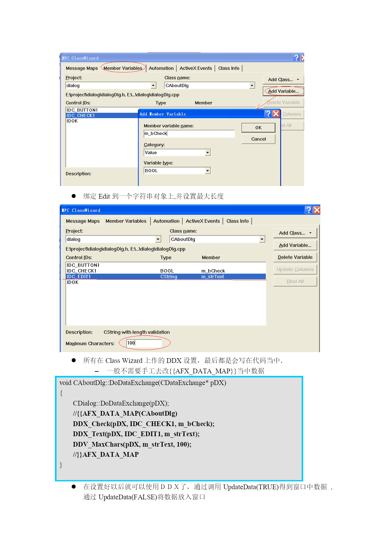Click Member column header in lower ClassWizard
This screenshot has width=392, height=554.
pyautogui.click(x=211, y=257)
